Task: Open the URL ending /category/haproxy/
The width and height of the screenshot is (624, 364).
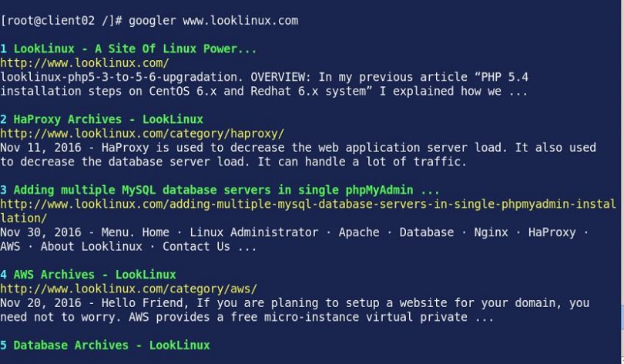Action: click(143, 134)
